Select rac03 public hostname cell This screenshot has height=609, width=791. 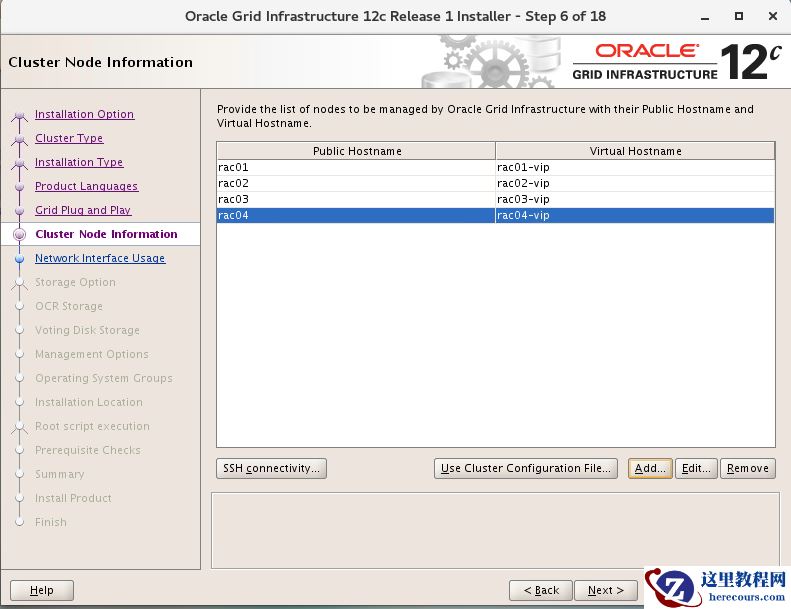click(x=356, y=199)
